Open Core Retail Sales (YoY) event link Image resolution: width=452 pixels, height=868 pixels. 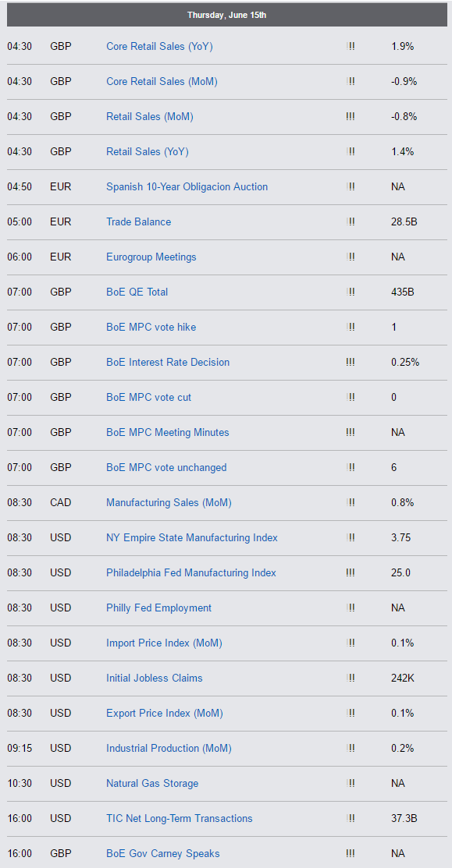(x=159, y=47)
